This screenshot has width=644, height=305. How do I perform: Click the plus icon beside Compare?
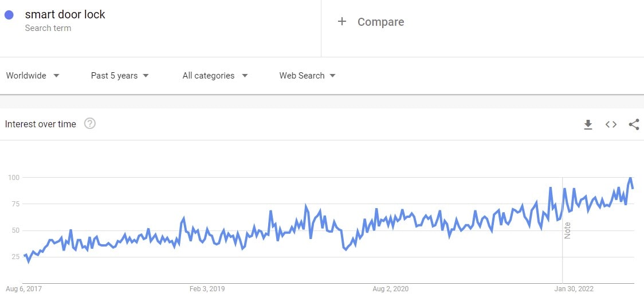coord(342,22)
